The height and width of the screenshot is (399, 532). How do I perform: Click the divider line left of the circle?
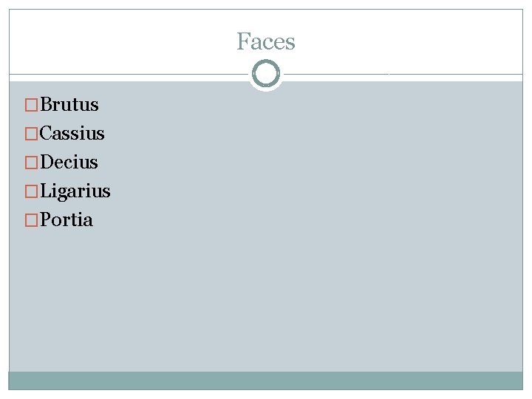coord(126,75)
